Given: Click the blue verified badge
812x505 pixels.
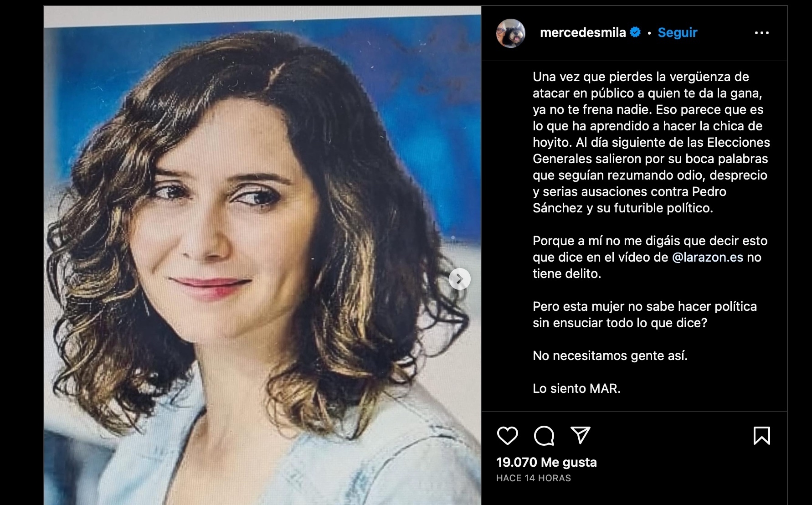Looking at the screenshot, I should [635, 32].
